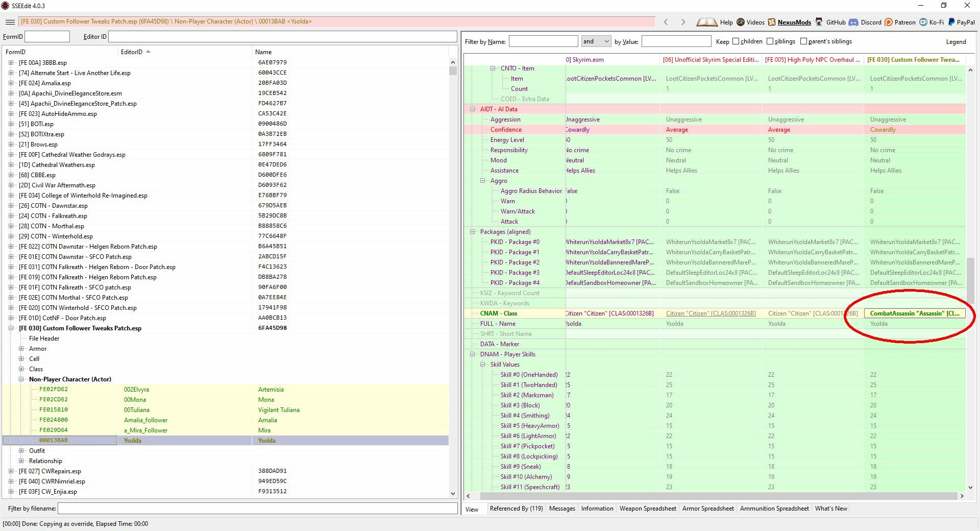
Task: Click the FormID input field
Action: click(x=47, y=36)
